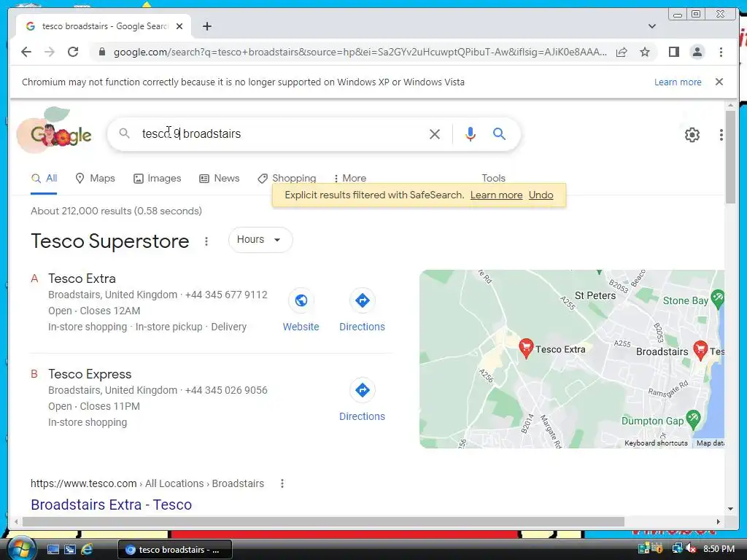The width and height of the screenshot is (747, 560).
Task: Dismiss the Chromium unsupported warning bar
Action: coord(719,82)
